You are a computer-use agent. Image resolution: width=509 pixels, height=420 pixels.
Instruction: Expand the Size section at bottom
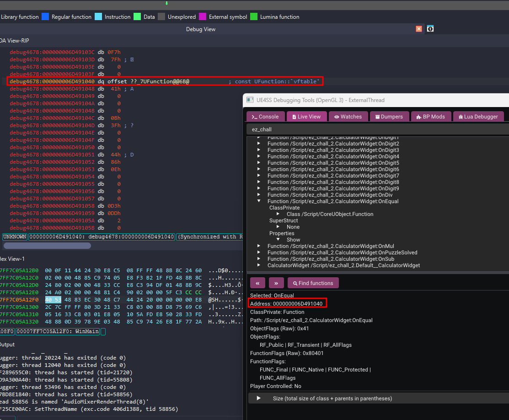[258, 398]
